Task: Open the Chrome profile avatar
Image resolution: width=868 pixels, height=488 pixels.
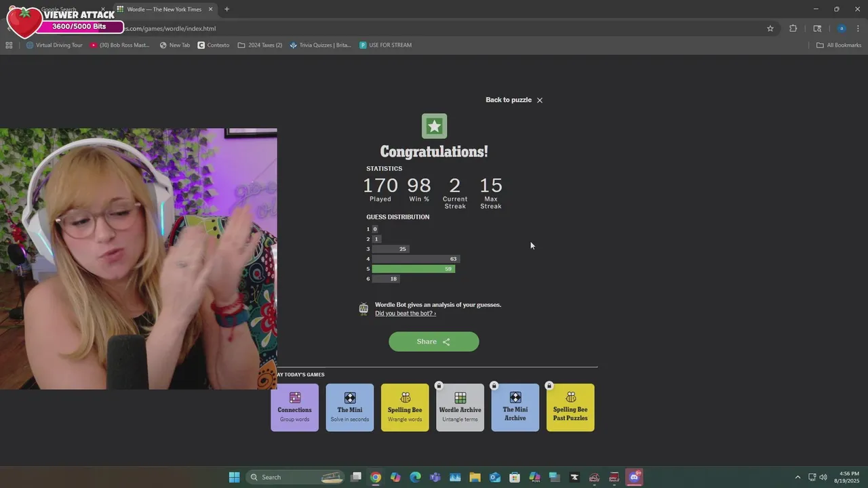Action: tap(842, 28)
